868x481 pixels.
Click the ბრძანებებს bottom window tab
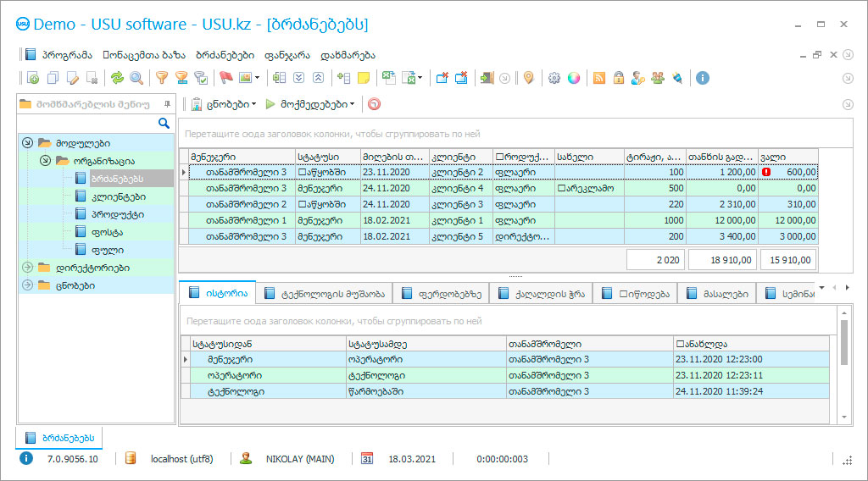point(59,438)
